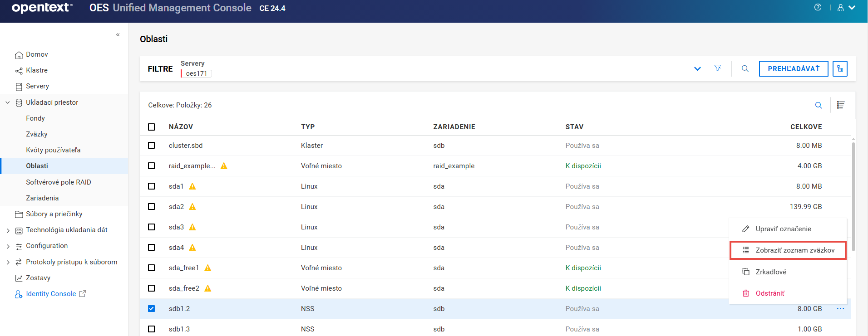The width and height of the screenshot is (868, 336).
Task: Choose Odstrániť from the context menu
Action: click(770, 293)
